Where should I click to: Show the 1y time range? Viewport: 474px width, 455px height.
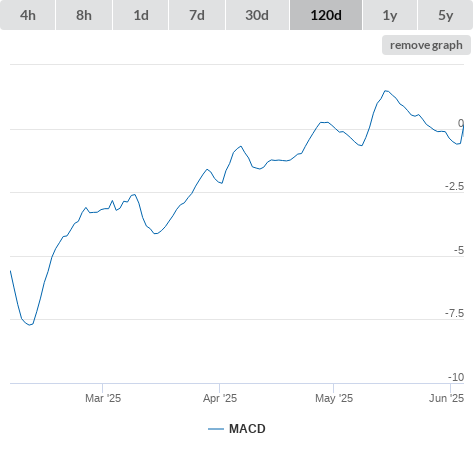(x=390, y=15)
